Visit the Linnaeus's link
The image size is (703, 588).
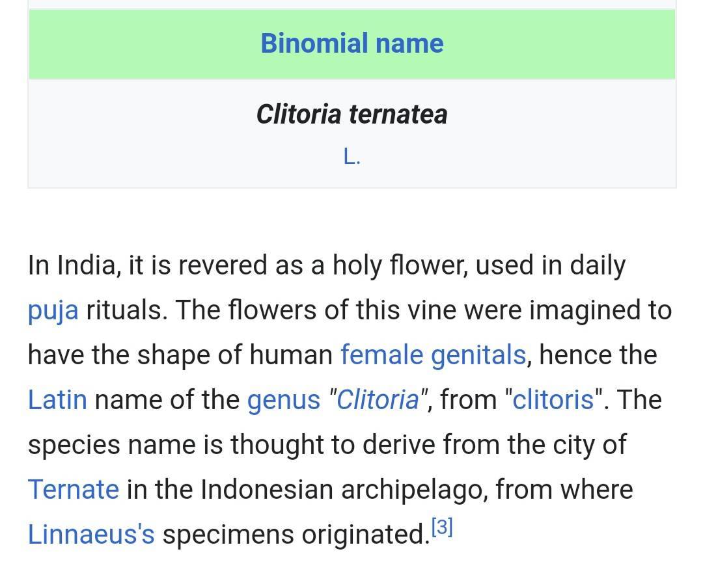click(91, 534)
